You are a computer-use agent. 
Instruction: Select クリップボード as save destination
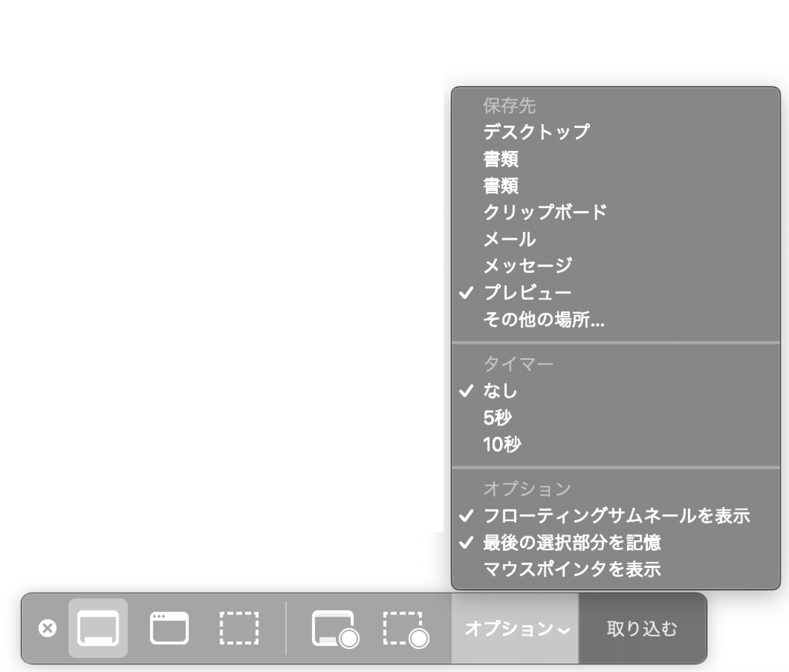545,213
